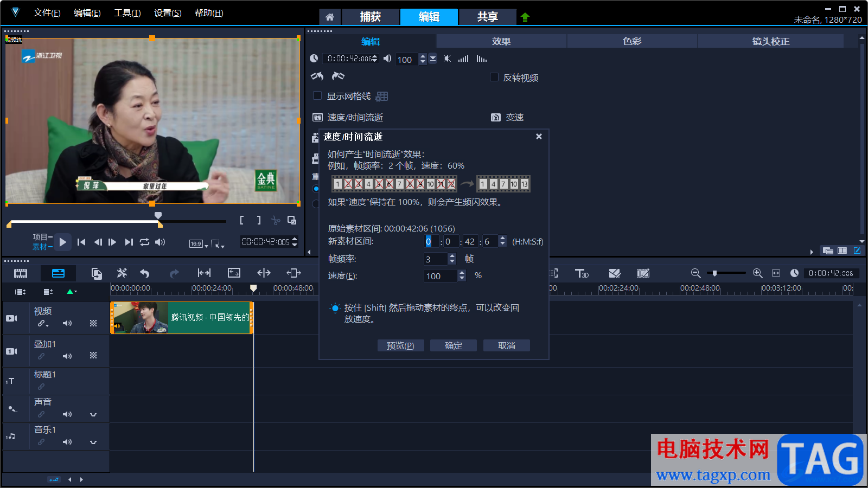The width and height of the screenshot is (868, 488).
Task: Toggle video track transparency grid
Action: point(93,323)
